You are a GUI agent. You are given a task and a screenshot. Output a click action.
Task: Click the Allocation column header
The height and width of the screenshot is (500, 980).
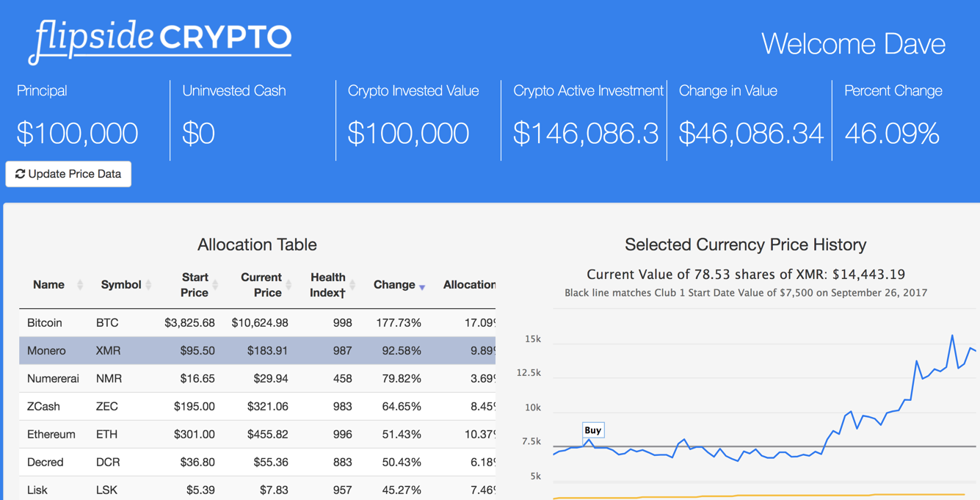pos(468,285)
